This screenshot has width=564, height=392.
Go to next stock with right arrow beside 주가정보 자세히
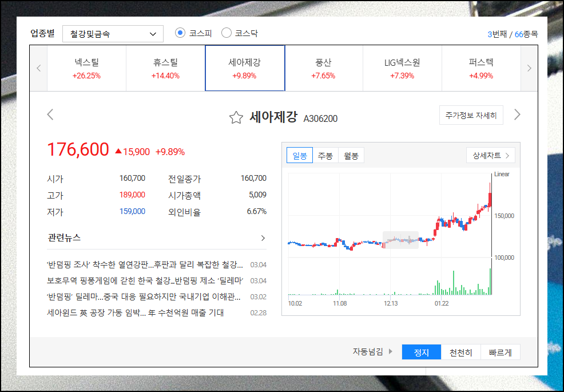coord(517,114)
